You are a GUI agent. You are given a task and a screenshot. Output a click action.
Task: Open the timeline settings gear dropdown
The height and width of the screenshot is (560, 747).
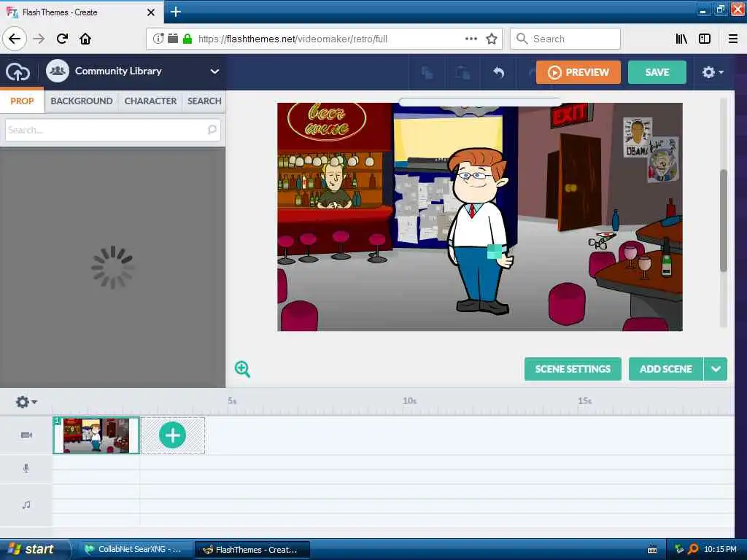26,402
